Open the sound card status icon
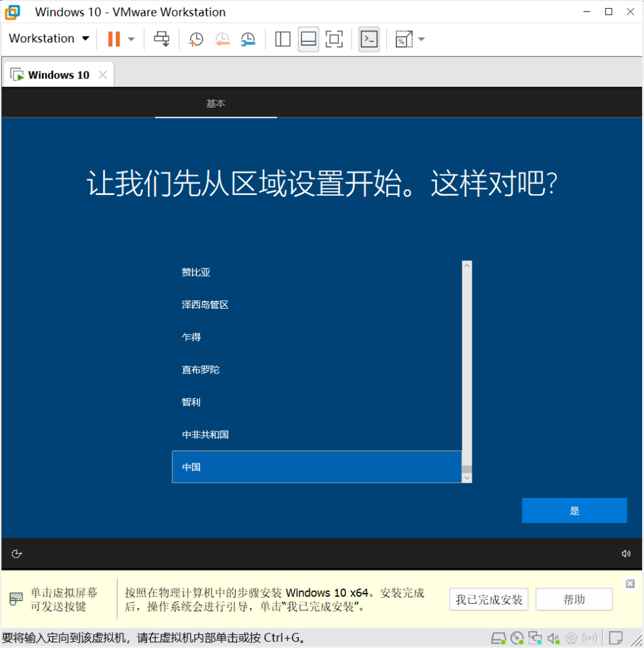The image size is (644, 648). 553,639
